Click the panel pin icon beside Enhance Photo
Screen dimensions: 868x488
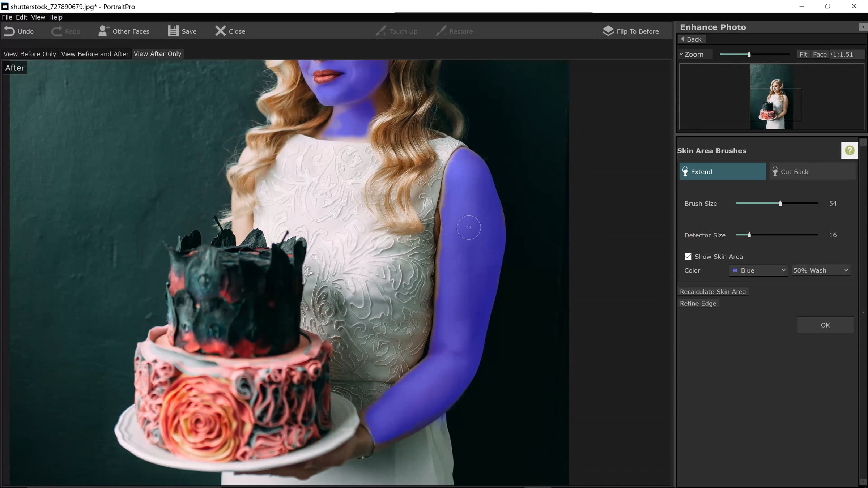point(863,27)
